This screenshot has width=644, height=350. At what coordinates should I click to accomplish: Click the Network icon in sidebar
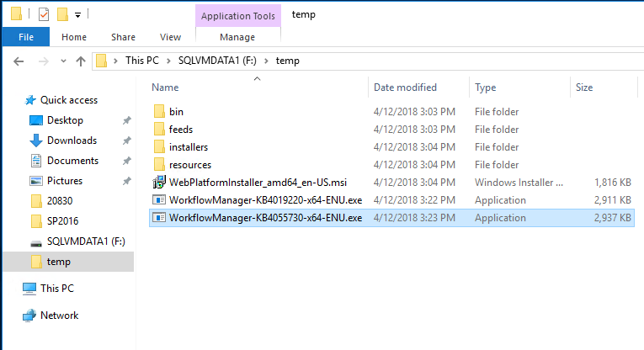pyautogui.click(x=29, y=316)
